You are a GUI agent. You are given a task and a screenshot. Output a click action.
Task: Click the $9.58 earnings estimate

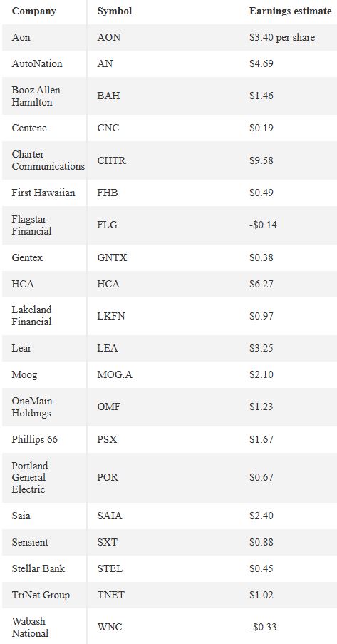click(261, 160)
